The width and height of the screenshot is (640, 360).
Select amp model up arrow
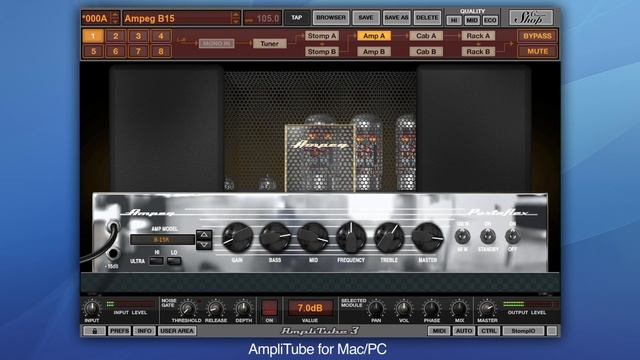pos(204,235)
